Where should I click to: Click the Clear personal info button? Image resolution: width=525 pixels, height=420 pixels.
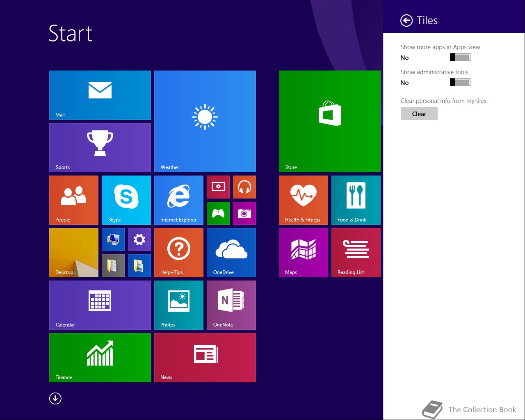(x=419, y=114)
